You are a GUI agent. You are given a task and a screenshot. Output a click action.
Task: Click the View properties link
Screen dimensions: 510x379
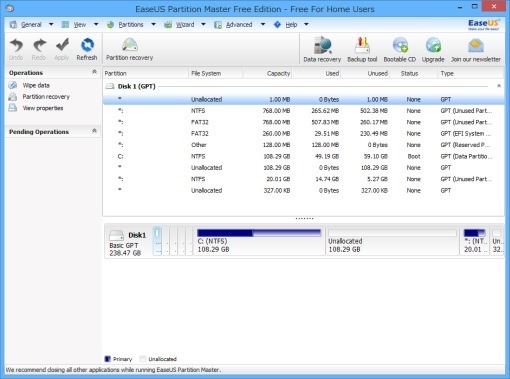(43, 108)
